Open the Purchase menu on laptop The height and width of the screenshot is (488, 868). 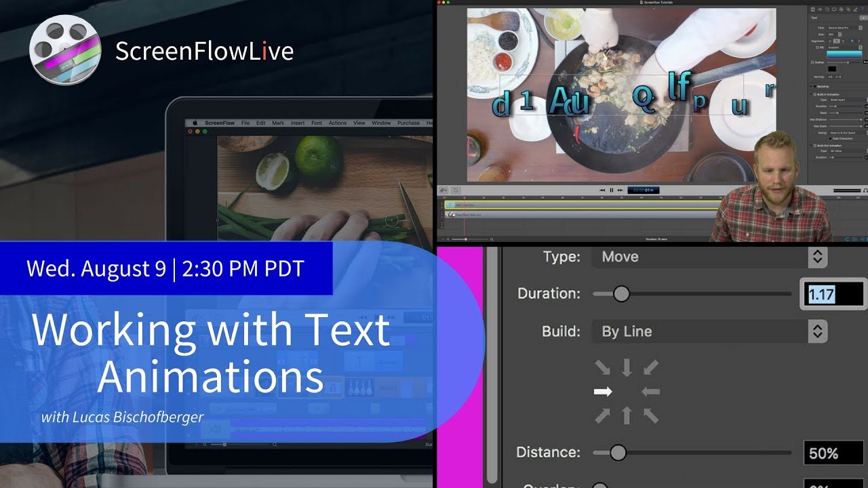pos(409,123)
